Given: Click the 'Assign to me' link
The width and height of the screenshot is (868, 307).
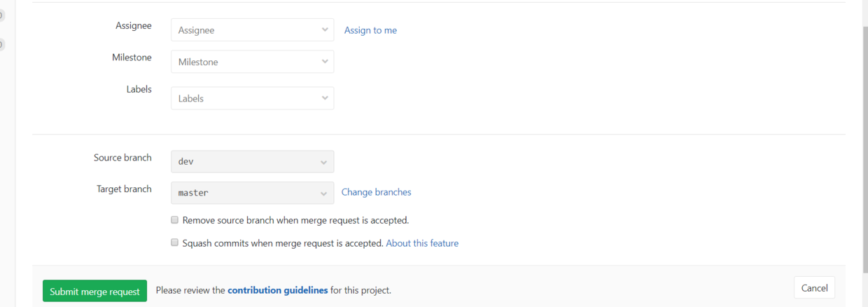Looking at the screenshot, I should [370, 30].
